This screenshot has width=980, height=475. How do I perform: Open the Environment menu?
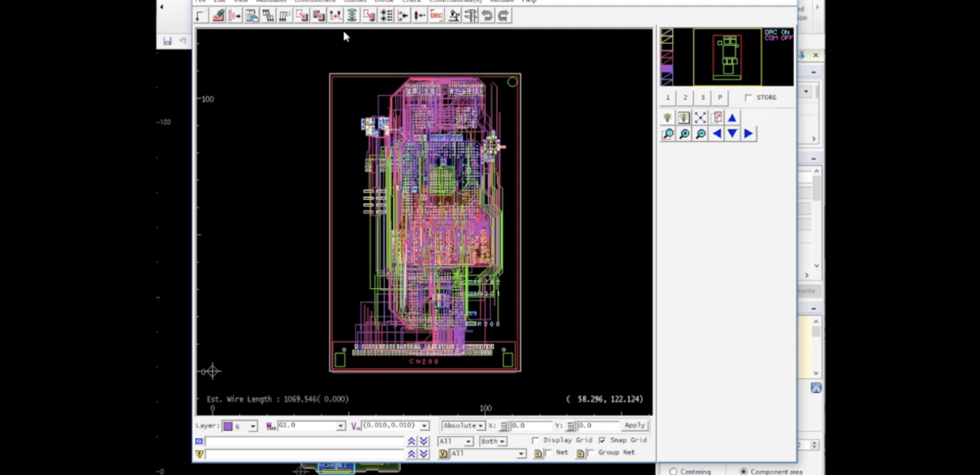[314, 2]
